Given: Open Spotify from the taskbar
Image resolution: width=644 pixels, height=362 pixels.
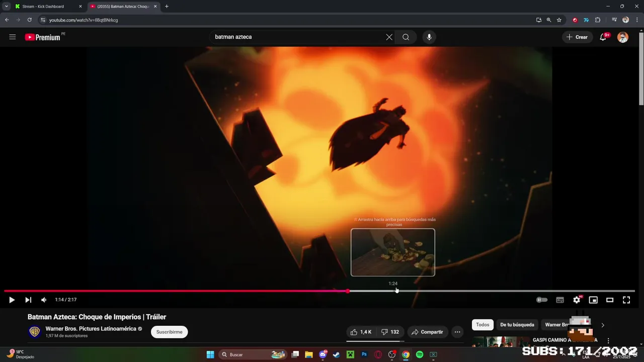Looking at the screenshot, I should pos(420,354).
